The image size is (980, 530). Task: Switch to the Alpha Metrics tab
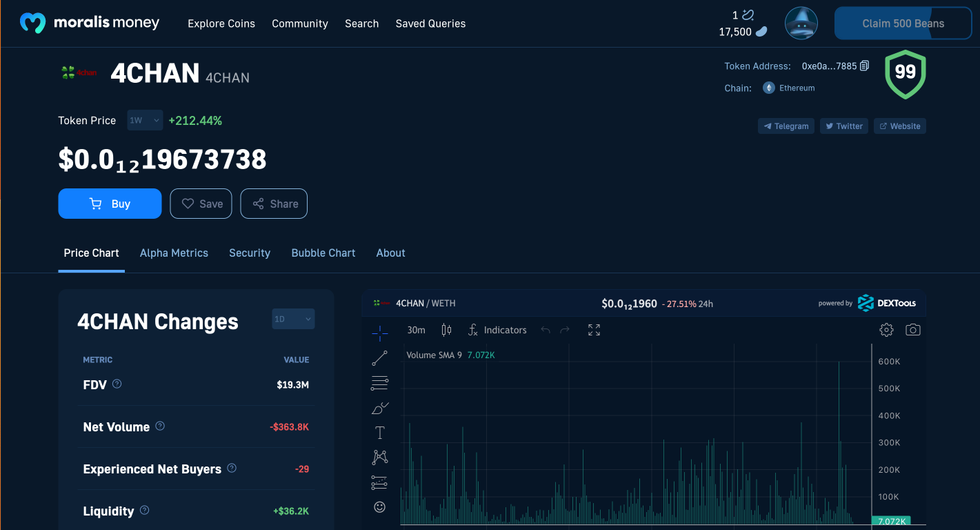(174, 253)
